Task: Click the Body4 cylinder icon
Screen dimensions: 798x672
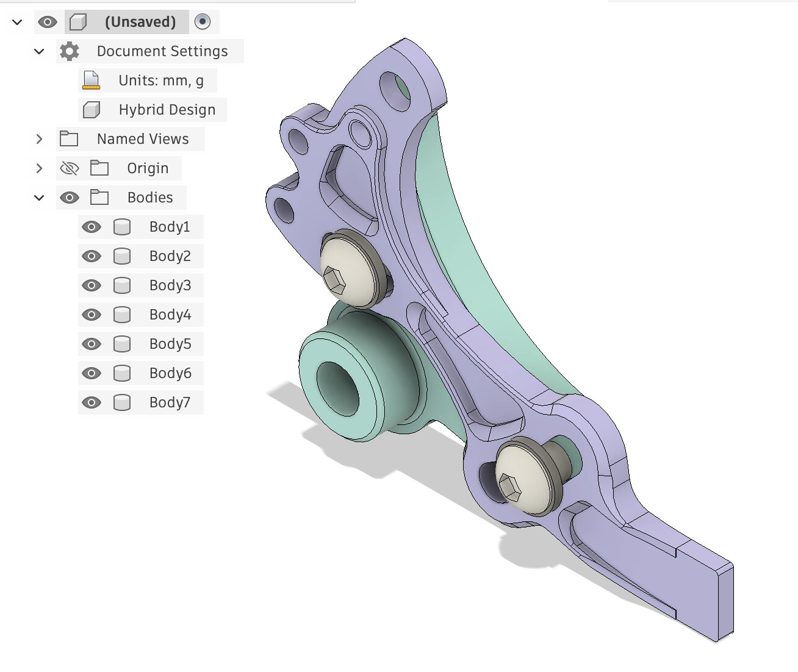Action: (x=122, y=315)
